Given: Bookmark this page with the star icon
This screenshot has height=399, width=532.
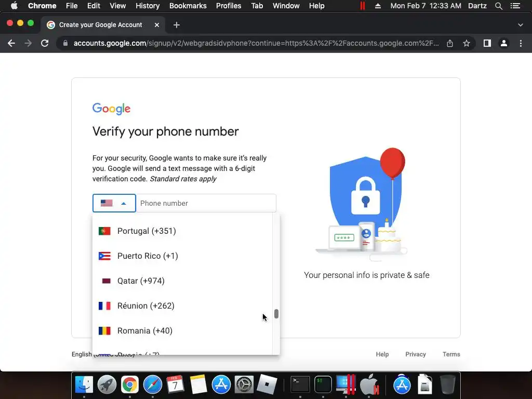Looking at the screenshot, I should pyautogui.click(x=467, y=43).
